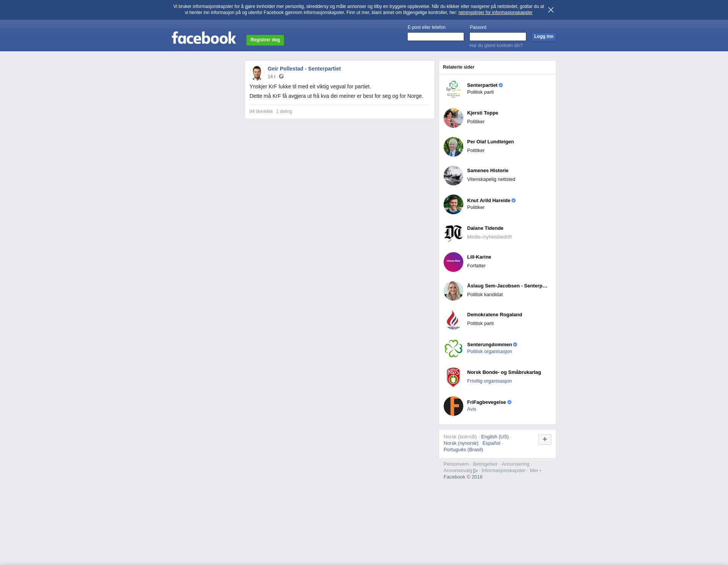Click the public globe icon on the post
This screenshot has height=565, width=728.
click(x=281, y=76)
